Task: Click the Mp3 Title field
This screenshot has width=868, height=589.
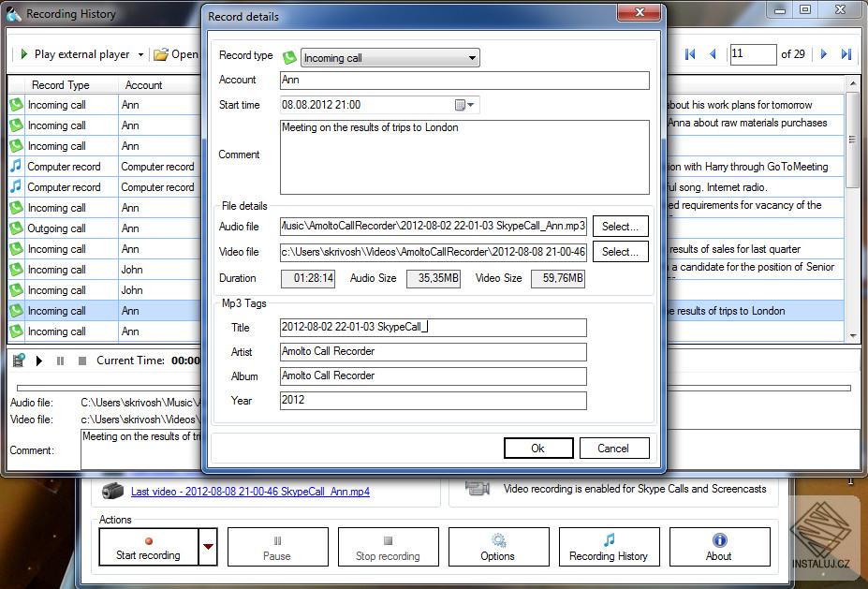Action: (x=434, y=327)
